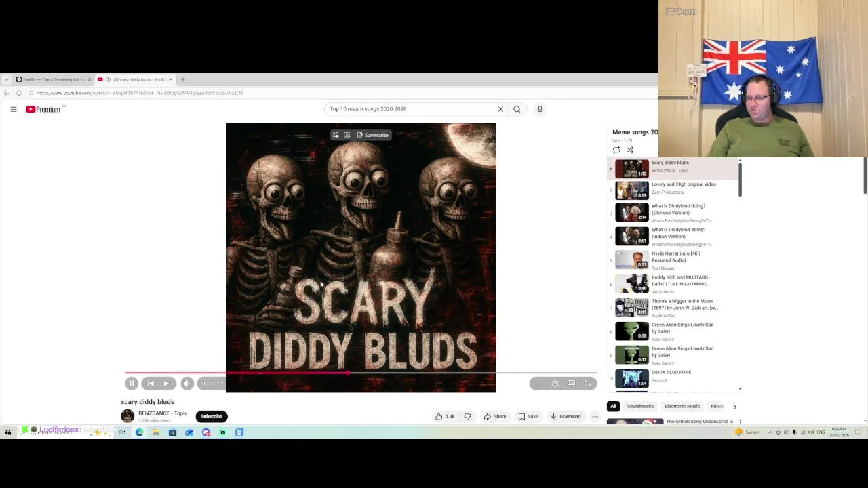Click the second overlay icon beside Summarize

coord(347,135)
